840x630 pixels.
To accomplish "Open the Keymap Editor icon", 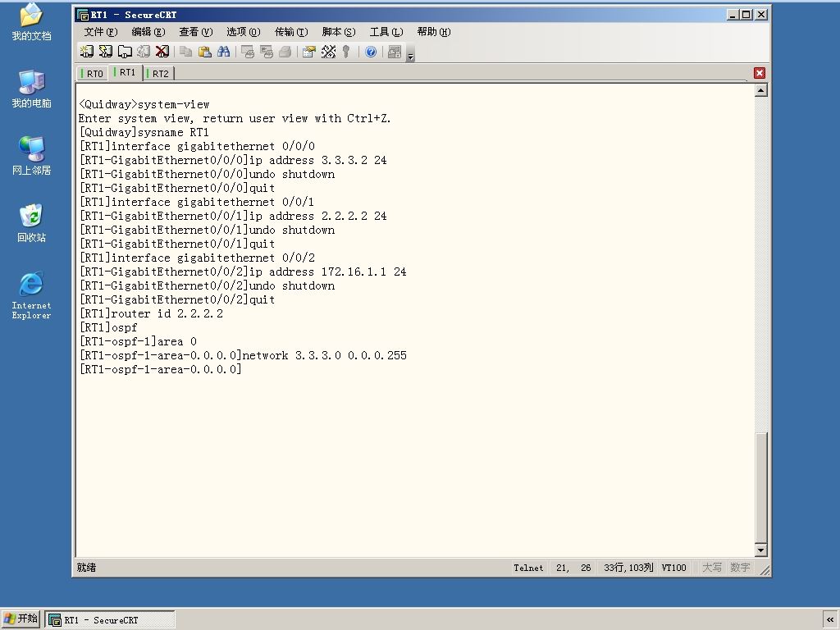I will (328, 52).
